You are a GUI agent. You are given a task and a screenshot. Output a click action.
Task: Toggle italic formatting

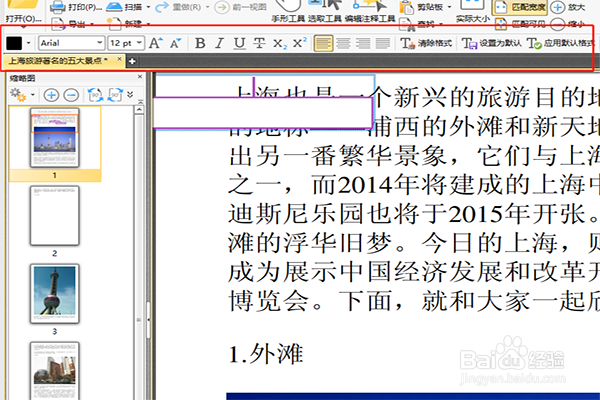219,43
